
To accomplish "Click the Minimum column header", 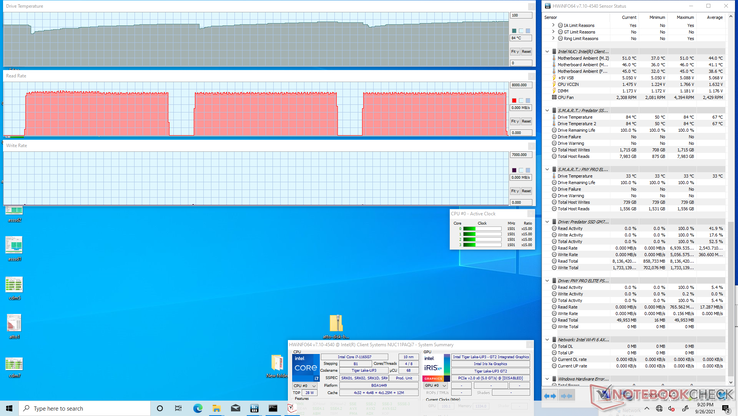I will pos(657,17).
